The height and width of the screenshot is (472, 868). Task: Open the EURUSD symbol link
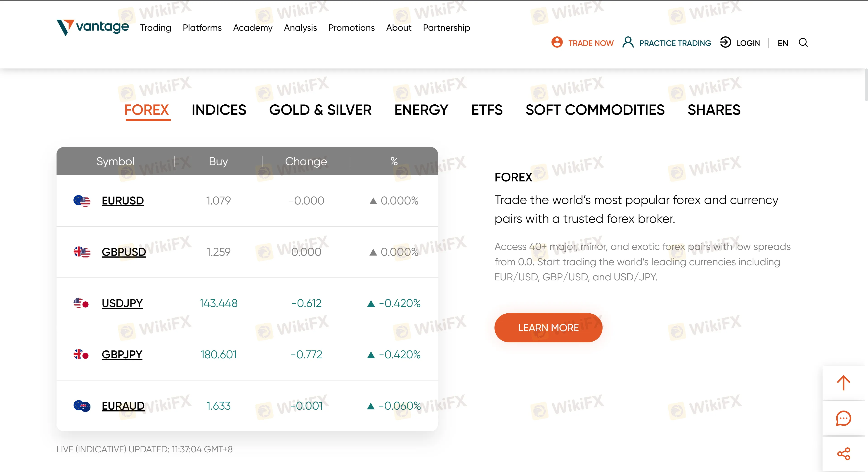pyautogui.click(x=123, y=201)
